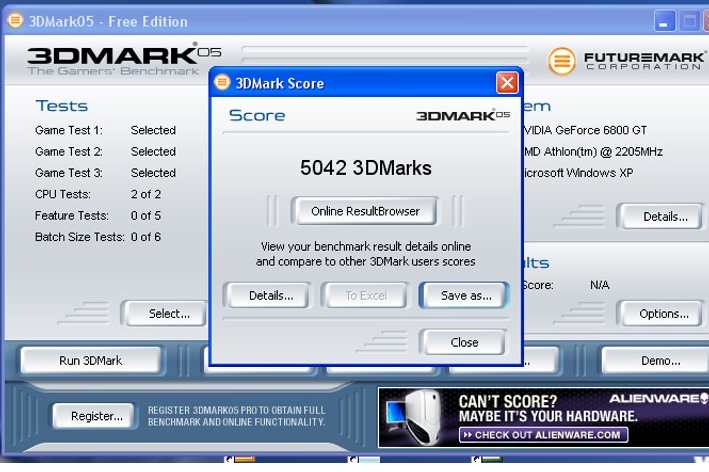Screen dimensions: 709x472
Task: Click the '2 of 2' CPU tests value
Action: [146, 194]
